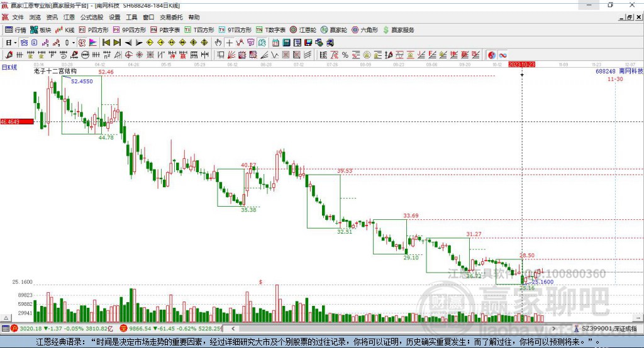
Task: Click the black right arrow step-forward icon
Action: coord(139,43)
